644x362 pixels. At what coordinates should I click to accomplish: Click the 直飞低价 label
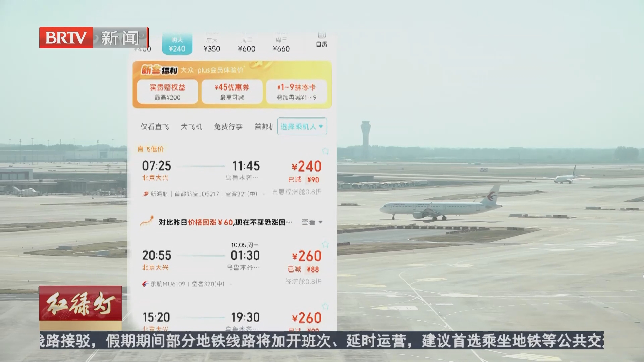tap(151, 149)
